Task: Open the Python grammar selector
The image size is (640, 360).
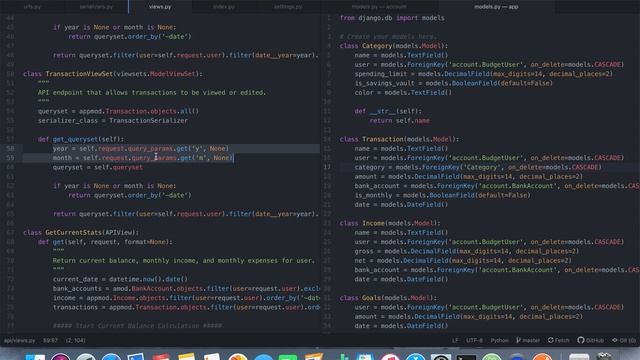Action: pyautogui.click(x=499, y=340)
